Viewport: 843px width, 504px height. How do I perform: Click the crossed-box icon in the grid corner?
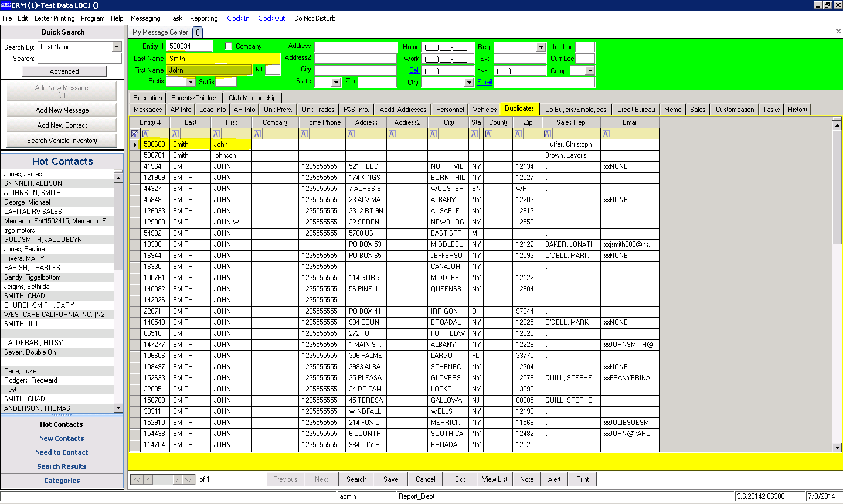click(135, 133)
